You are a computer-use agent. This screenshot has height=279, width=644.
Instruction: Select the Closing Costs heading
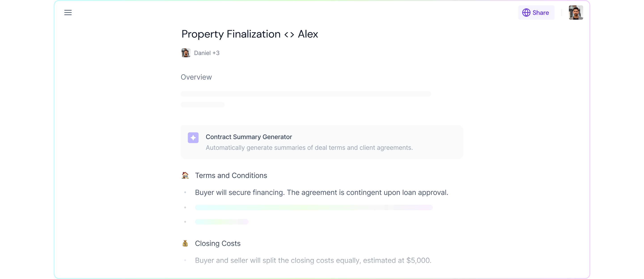click(x=218, y=243)
